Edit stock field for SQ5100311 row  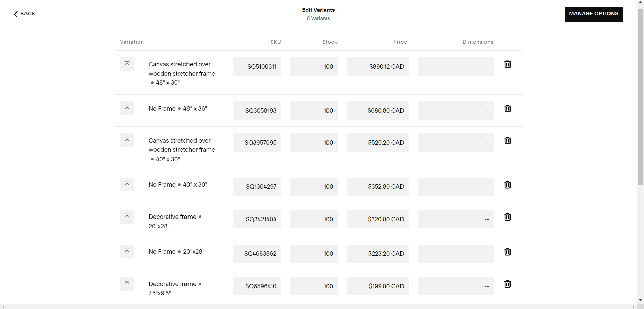pyautogui.click(x=314, y=66)
